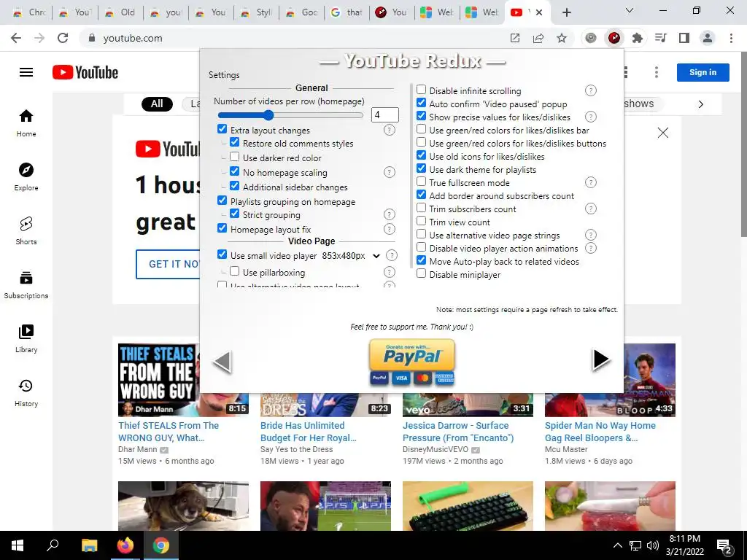Reload the page
The width and height of the screenshot is (747, 560).
click(63, 38)
